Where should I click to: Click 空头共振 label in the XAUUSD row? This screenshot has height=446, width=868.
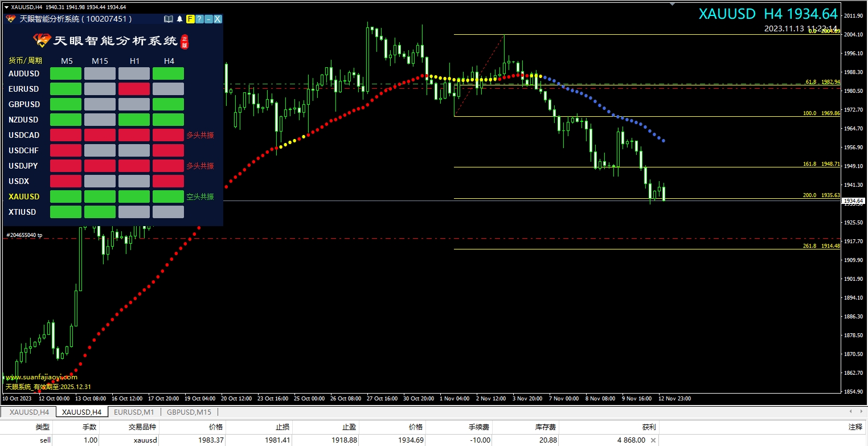(x=200, y=197)
